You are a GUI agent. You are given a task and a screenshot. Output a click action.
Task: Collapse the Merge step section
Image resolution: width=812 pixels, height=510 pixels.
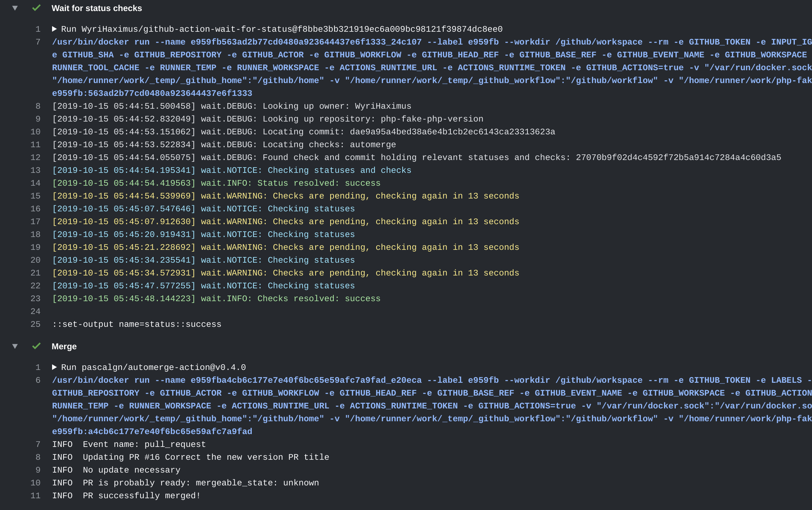click(15, 346)
